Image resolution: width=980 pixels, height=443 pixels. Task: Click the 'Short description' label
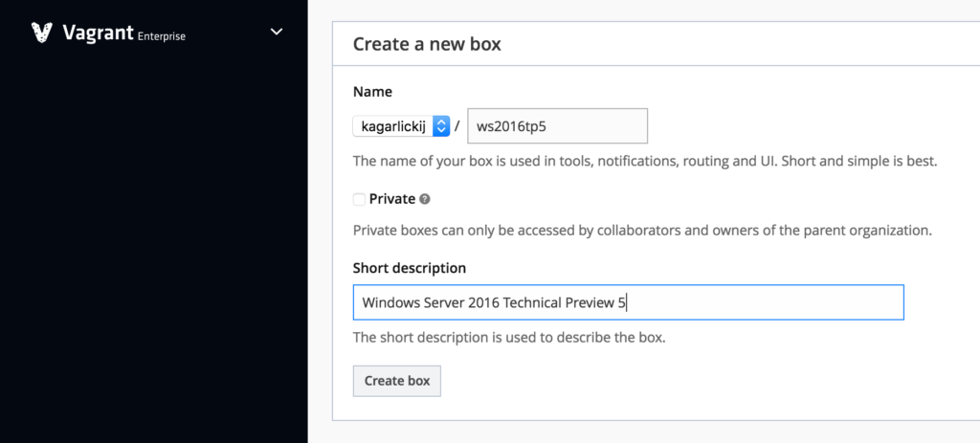410,268
